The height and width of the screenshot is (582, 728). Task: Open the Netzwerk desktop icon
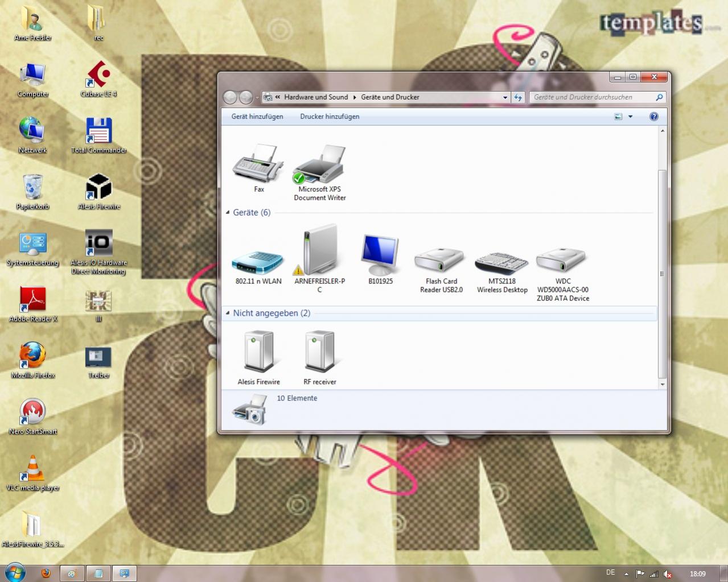pos(32,135)
